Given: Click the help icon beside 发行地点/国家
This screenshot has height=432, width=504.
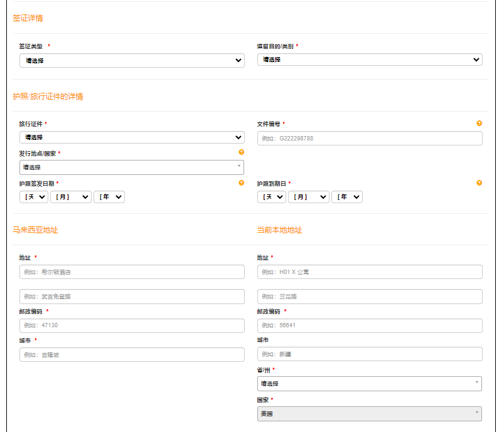Looking at the screenshot, I should 241,152.
